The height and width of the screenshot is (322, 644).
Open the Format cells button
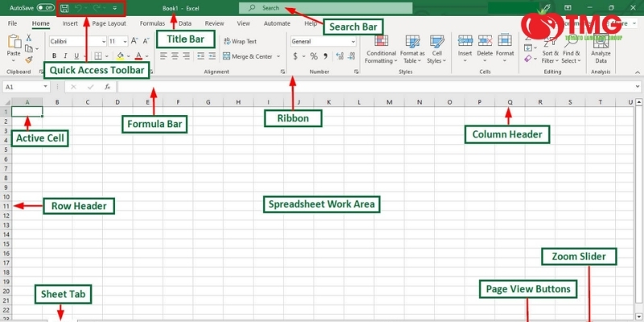(x=505, y=49)
